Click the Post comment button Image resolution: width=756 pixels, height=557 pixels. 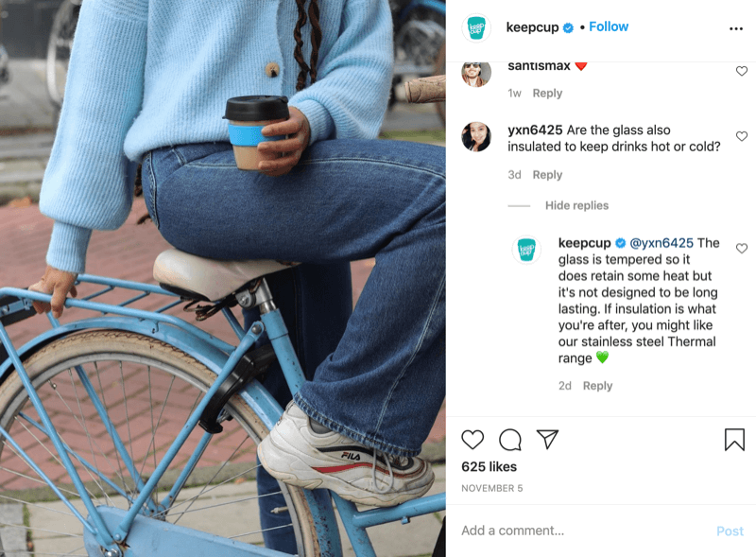730,531
